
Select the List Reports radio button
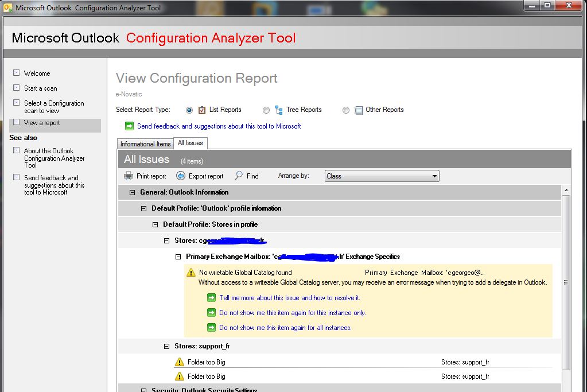tap(189, 110)
